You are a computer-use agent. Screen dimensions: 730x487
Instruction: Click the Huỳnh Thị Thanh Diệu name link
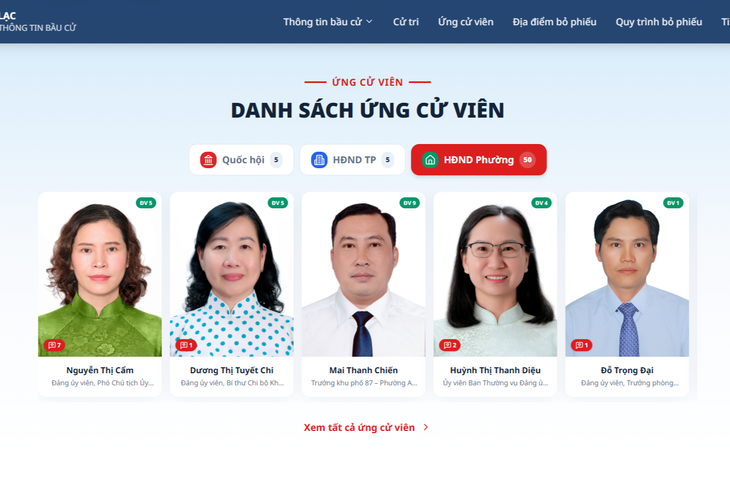495,370
